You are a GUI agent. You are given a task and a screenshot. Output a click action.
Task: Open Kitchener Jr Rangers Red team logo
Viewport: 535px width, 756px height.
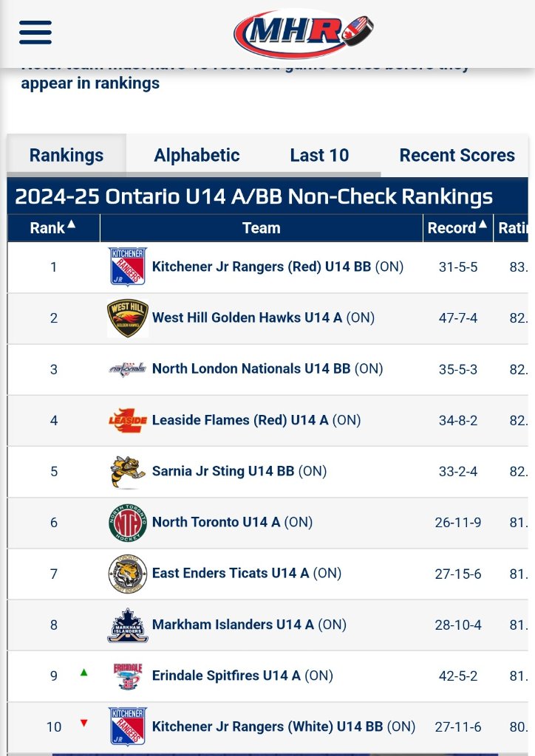pyautogui.click(x=127, y=267)
